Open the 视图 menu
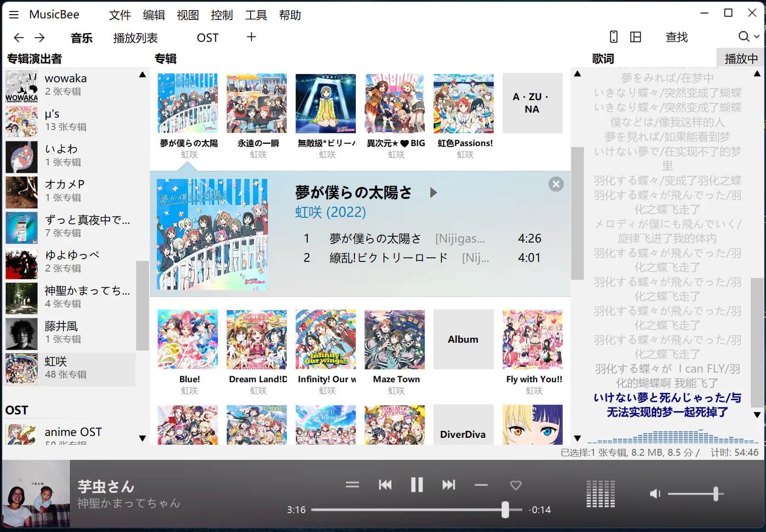766x532 pixels. pyautogui.click(x=188, y=15)
